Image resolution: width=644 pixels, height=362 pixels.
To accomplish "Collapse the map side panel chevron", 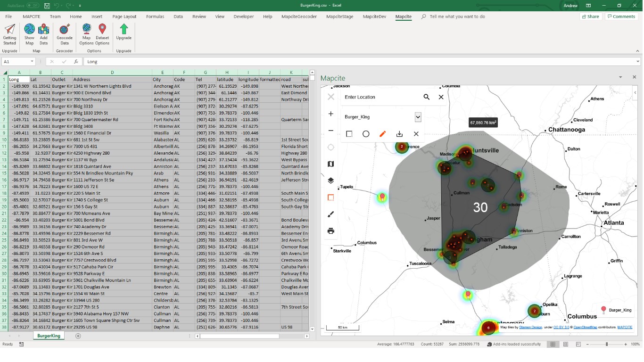I will 635,92.
